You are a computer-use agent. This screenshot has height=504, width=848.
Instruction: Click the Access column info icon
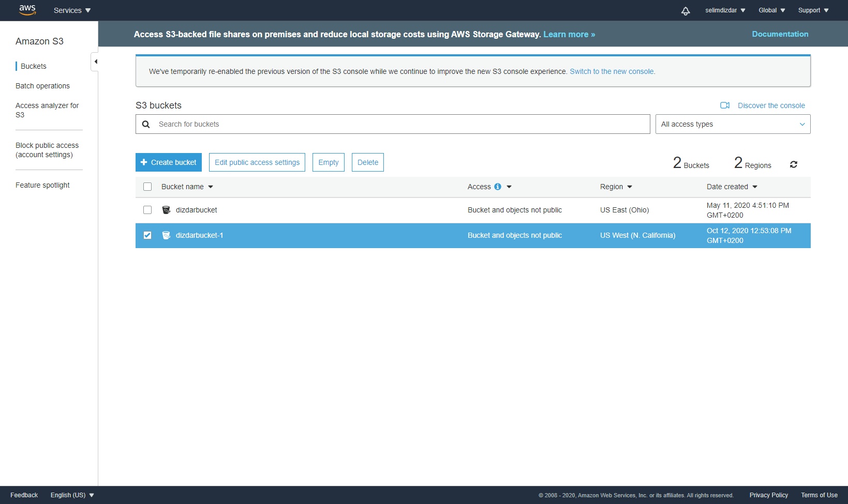(x=498, y=187)
